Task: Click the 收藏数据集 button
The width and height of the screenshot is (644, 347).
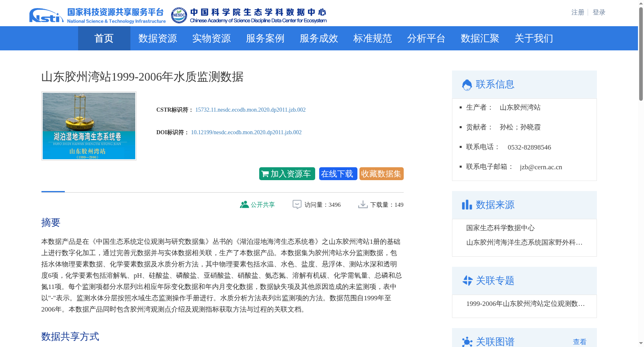Action: pos(382,174)
